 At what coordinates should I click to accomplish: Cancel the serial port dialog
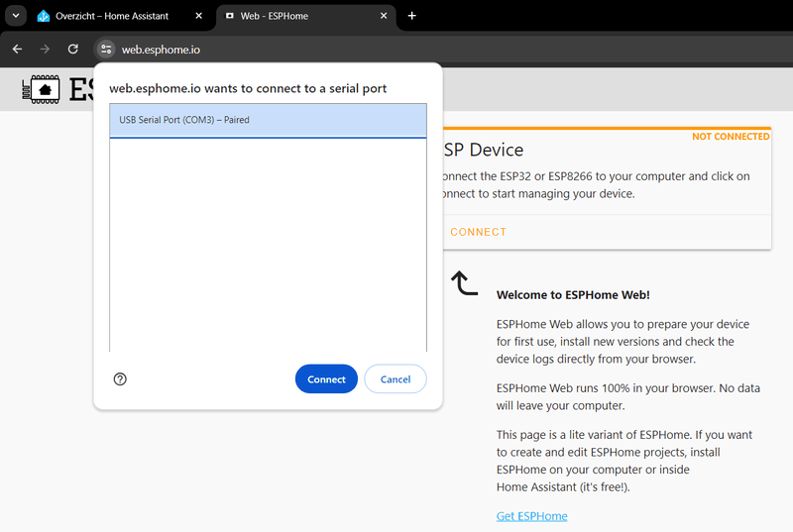click(x=396, y=378)
